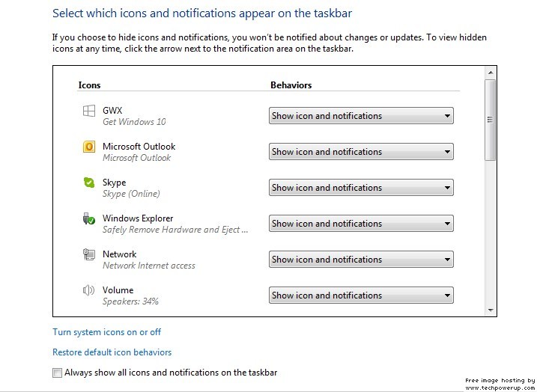
Task: Click the Network icon
Action: (88, 254)
